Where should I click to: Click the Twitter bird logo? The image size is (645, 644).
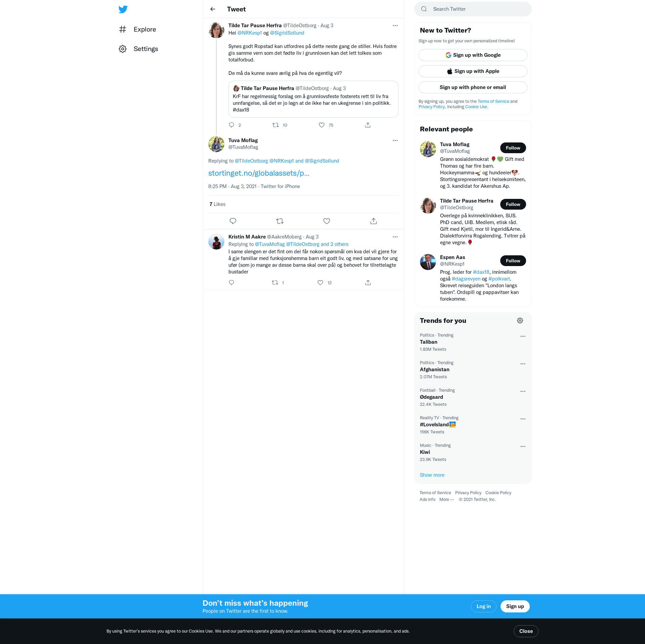pos(123,9)
